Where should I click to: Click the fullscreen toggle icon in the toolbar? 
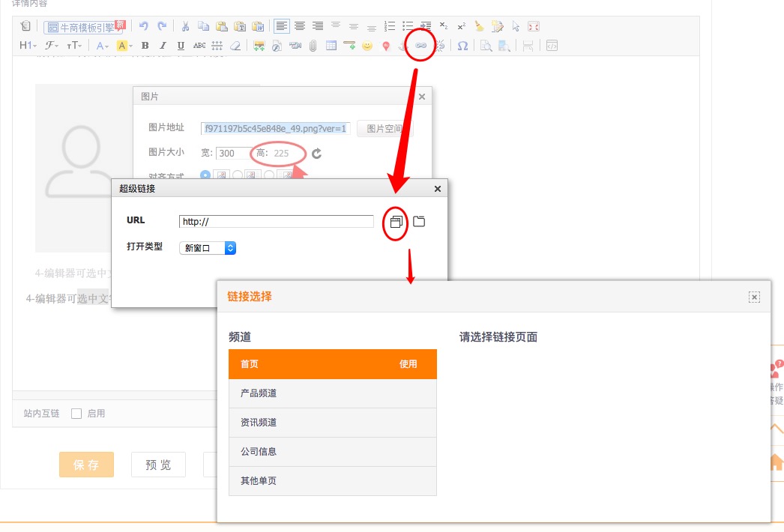pyautogui.click(x=534, y=26)
